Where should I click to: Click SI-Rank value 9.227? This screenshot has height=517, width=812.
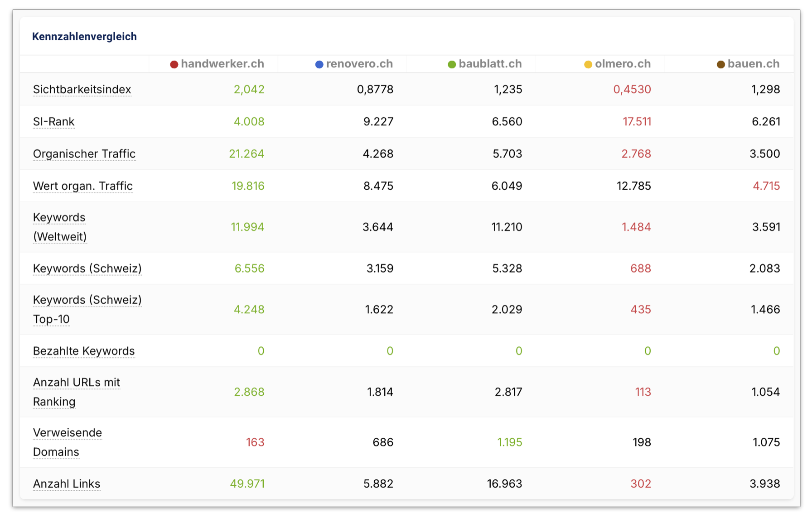coord(378,122)
